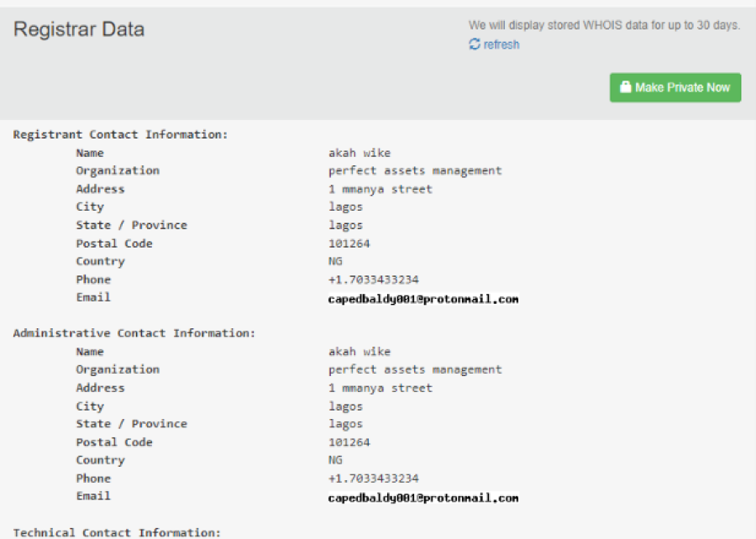The image size is (756, 539).
Task: Click the WHOIS 30 days notice text
Action: click(604, 25)
